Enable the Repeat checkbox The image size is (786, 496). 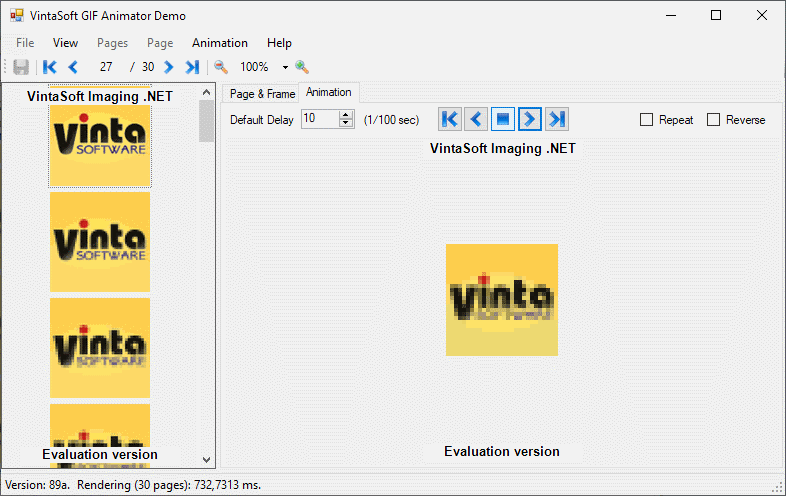coord(647,120)
